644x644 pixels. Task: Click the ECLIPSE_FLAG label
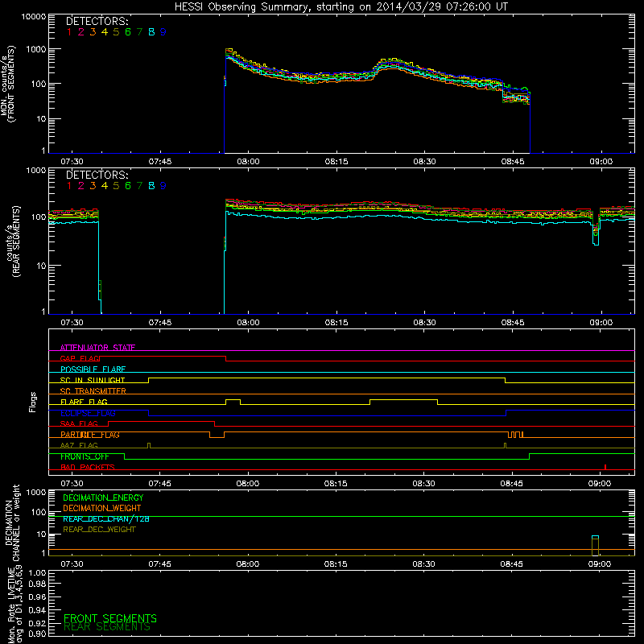(x=88, y=413)
